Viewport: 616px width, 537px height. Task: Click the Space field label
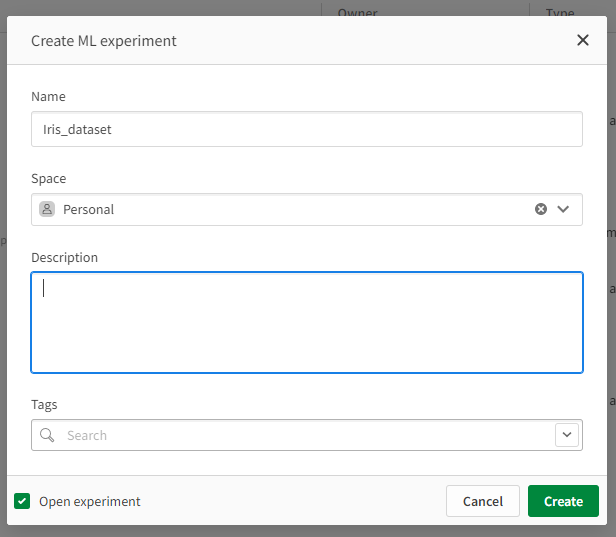coord(49,178)
